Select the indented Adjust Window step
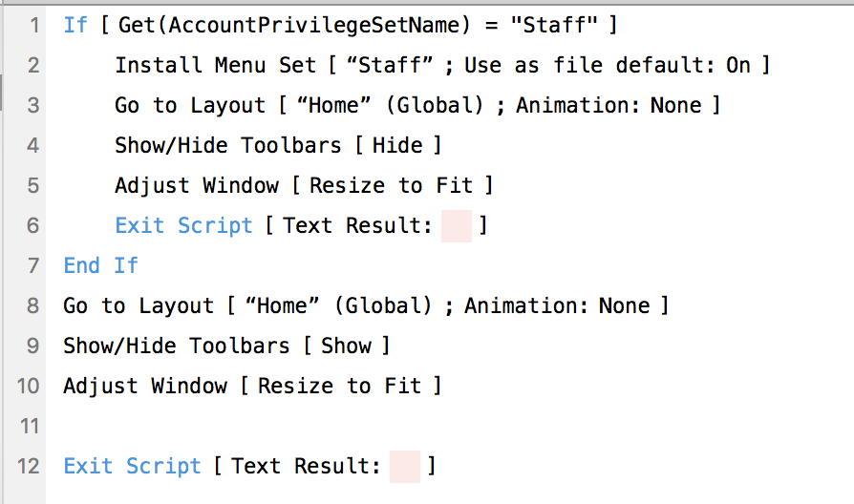 (x=304, y=185)
